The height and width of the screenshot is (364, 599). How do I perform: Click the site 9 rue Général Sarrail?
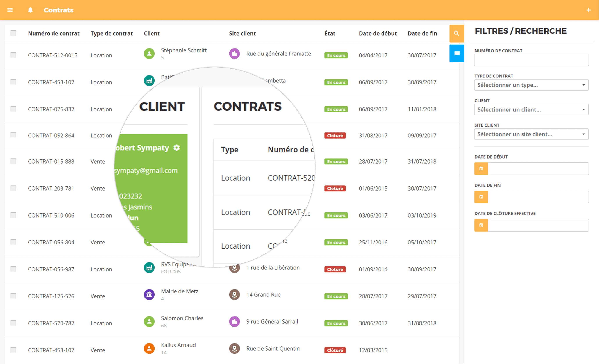pos(272,322)
